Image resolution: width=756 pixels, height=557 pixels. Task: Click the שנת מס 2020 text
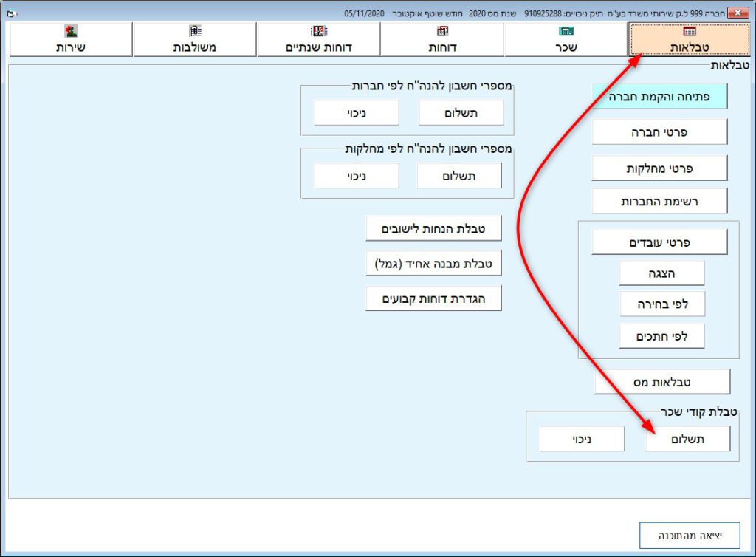(492, 13)
